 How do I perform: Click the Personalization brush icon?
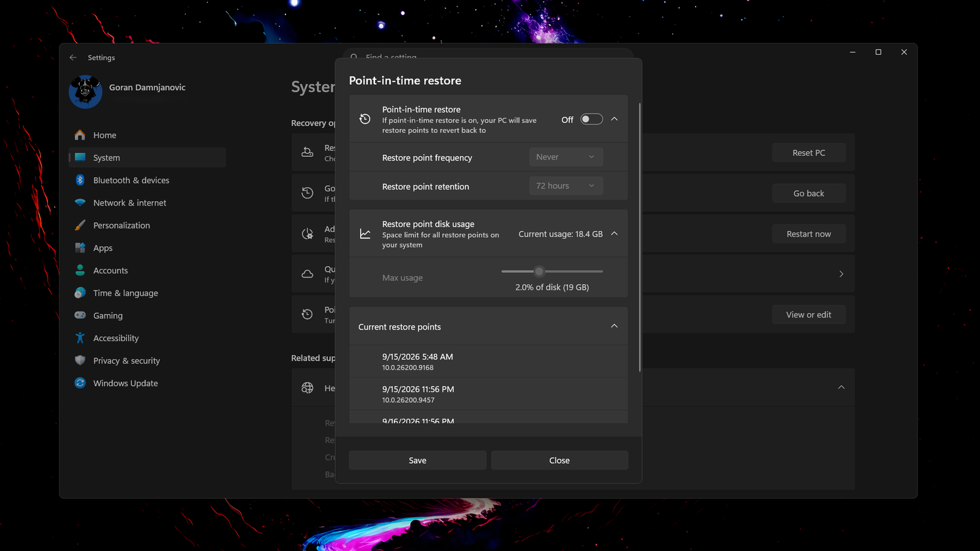tap(80, 225)
